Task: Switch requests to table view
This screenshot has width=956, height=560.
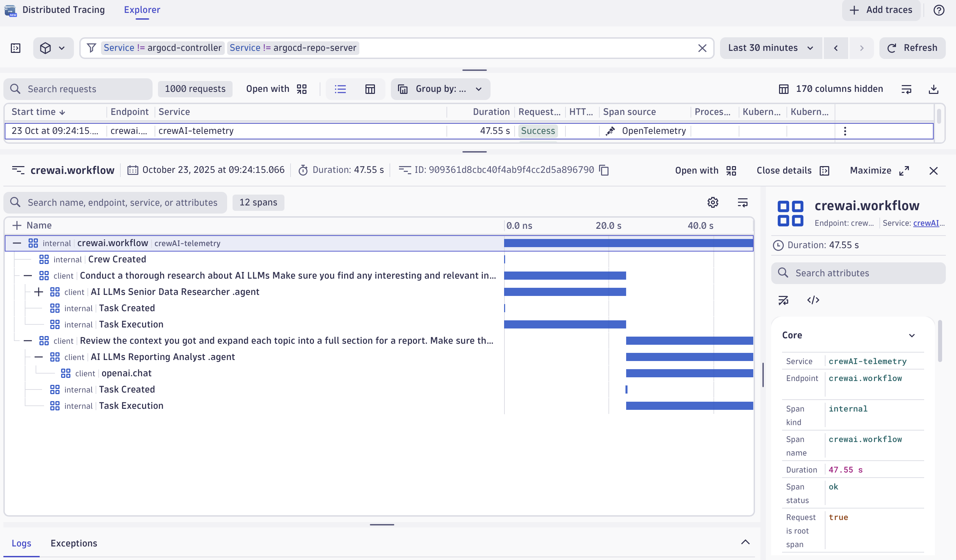Action: click(x=370, y=89)
